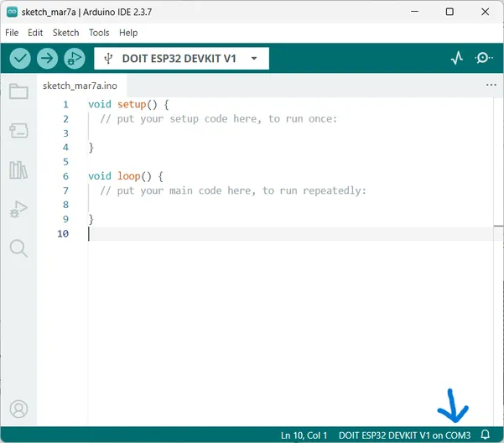Image resolution: width=504 pixels, height=443 pixels.
Task: Open the Boards Manager sidebar panel
Action: (18, 131)
